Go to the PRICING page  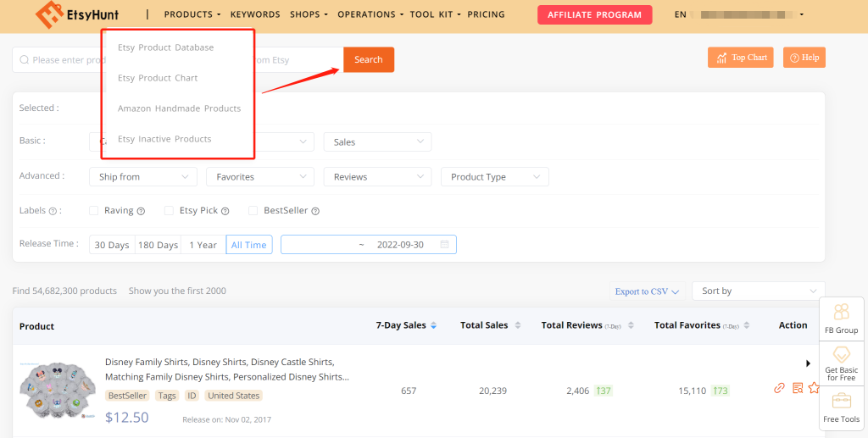coord(486,14)
